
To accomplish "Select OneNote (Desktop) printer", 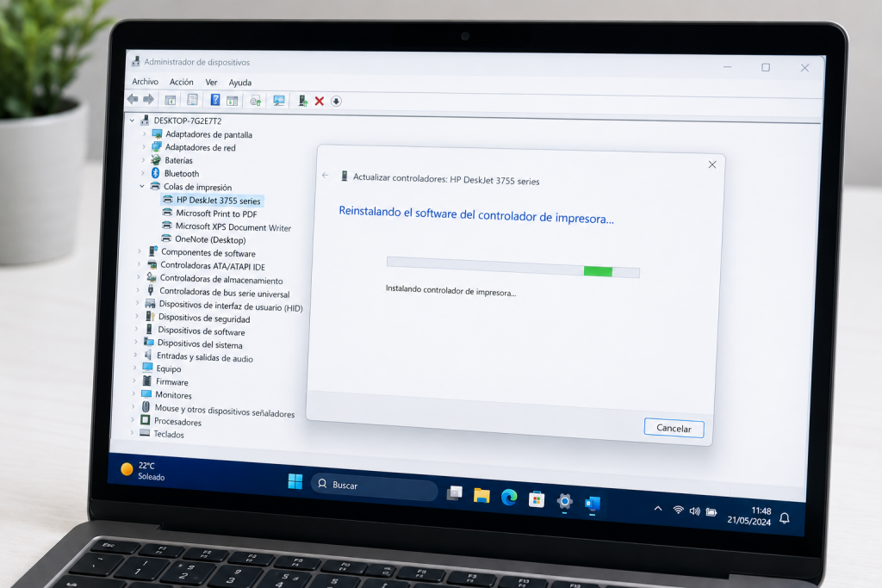I will pos(210,239).
